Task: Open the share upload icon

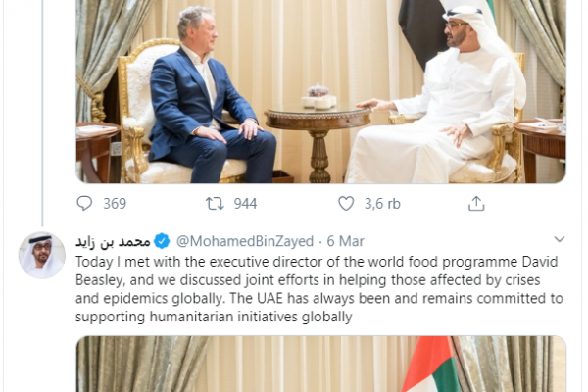Action: pyautogui.click(x=476, y=203)
